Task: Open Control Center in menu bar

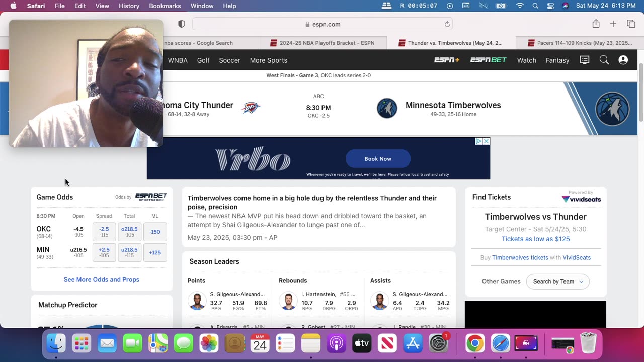Action: click(x=550, y=6)
